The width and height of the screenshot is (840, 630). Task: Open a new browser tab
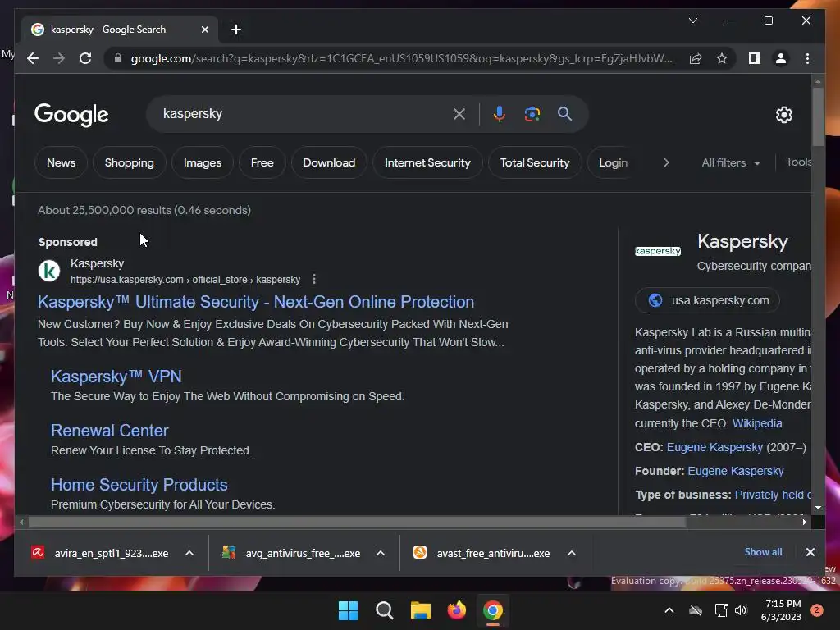[236, 30]
